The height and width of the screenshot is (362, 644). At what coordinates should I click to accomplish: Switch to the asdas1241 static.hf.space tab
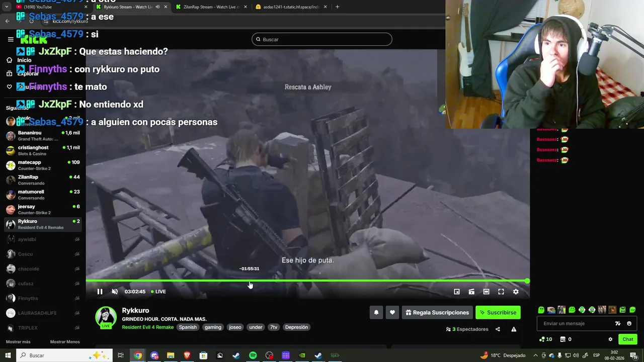click(x=291, y=7)
